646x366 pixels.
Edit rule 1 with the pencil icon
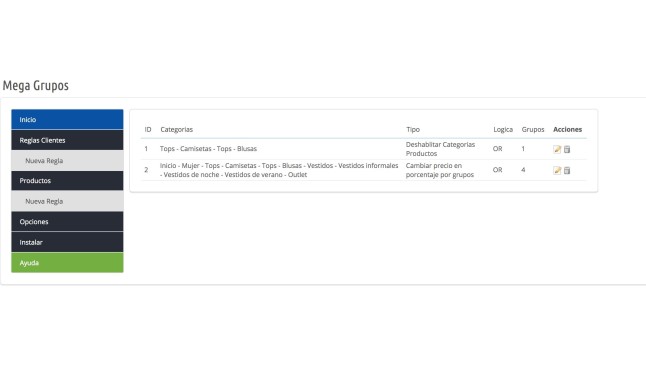pos(557,149)
